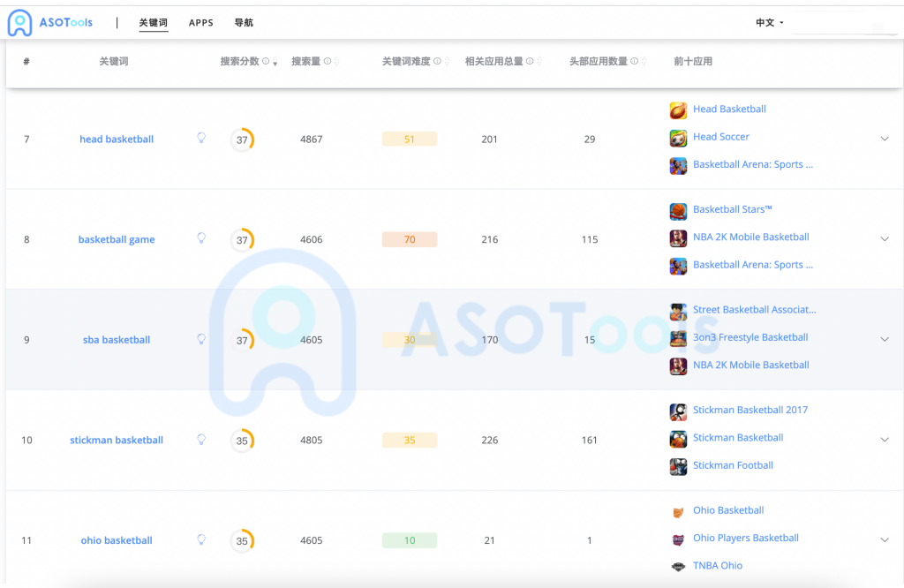
Task: Open the Head Soccer app link
Action: pos(721,137)
